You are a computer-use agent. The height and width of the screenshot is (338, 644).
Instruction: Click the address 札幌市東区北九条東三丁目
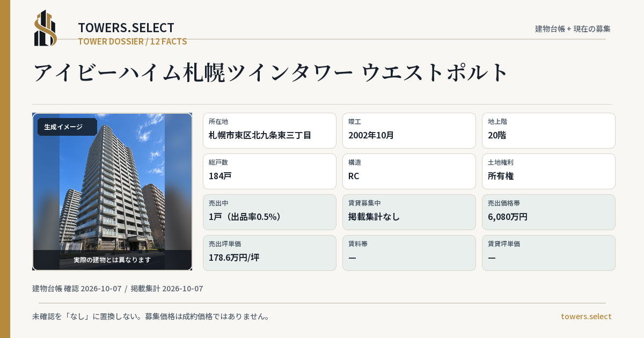click(260, 135)
